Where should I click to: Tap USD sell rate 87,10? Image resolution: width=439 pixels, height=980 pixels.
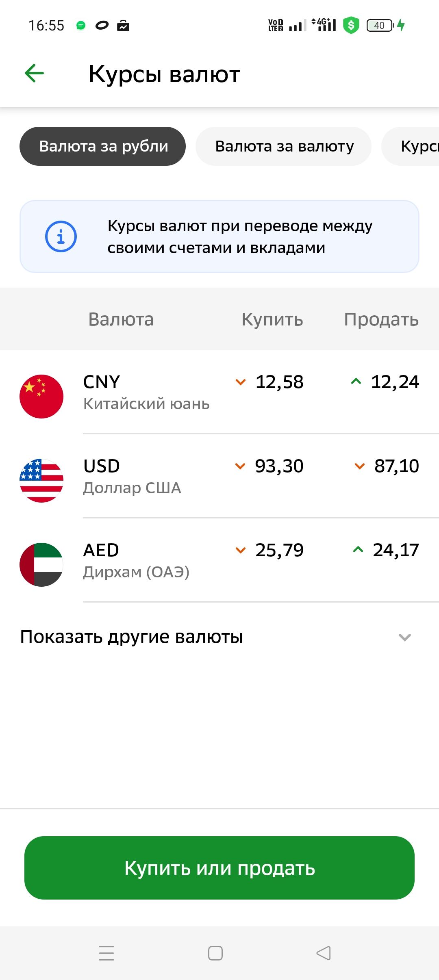coord(396,466)
